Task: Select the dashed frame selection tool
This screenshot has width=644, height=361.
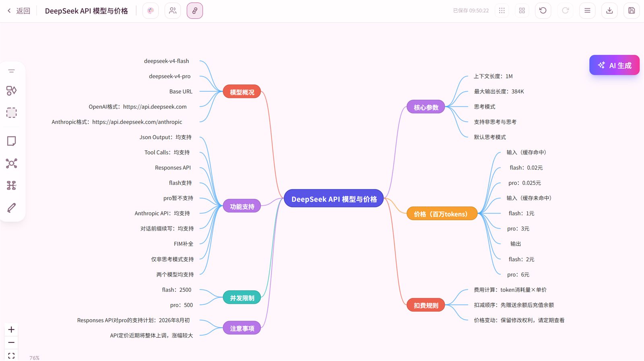Action: click(x=12, y=113)
